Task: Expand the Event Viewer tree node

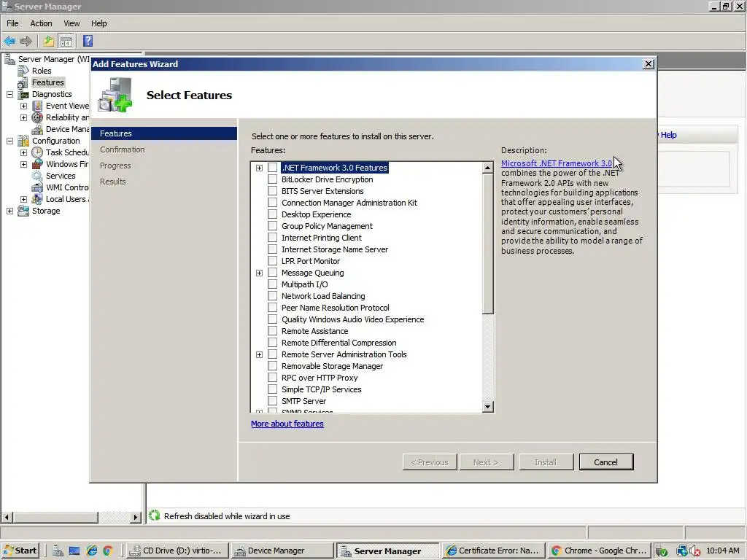Action: (x=23, y=106)
